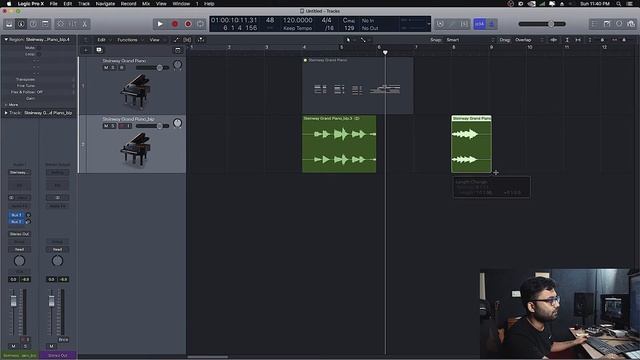Click the Bnce button on Stereo Out strip

(x=63, y=340)
